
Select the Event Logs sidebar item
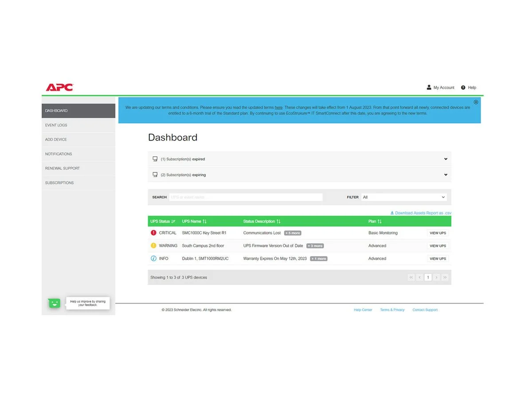pyautogui.click(x=56, y=125)
